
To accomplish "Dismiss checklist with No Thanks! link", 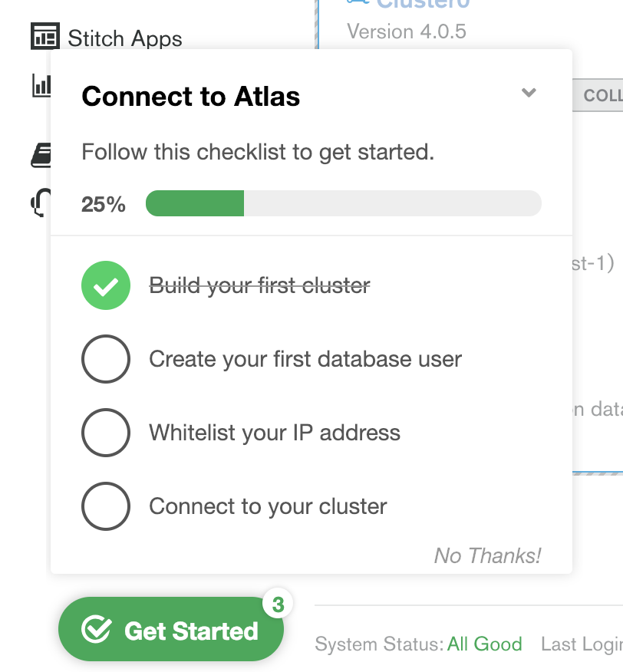I will click(x=488, y=555).
